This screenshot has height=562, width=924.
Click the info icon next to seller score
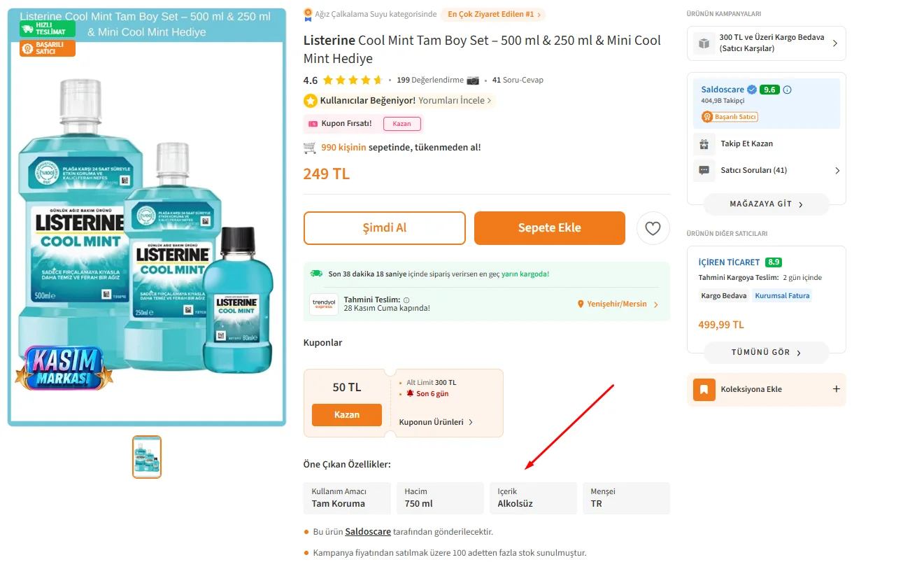click(x=787, y=90)
